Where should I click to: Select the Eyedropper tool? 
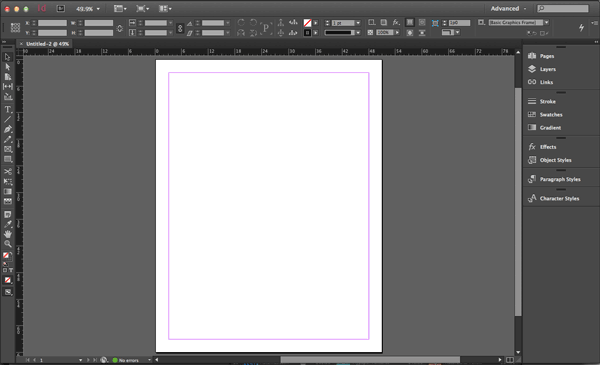click(8, 224)
